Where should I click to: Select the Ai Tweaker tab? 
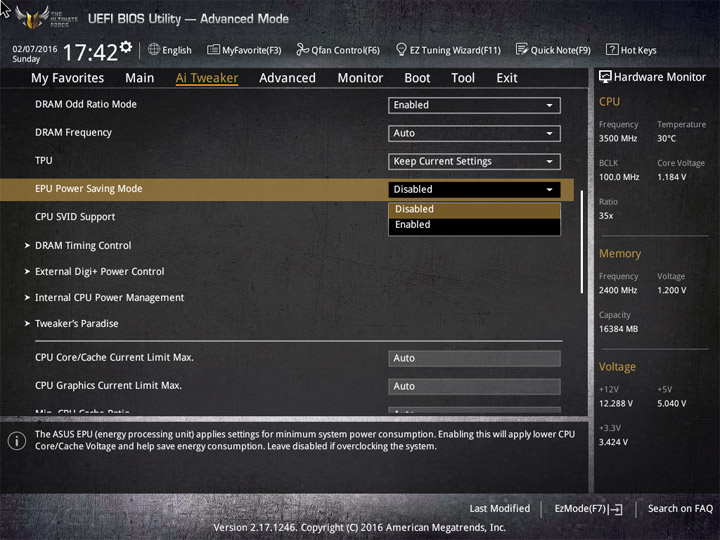[x=207, y=78]
